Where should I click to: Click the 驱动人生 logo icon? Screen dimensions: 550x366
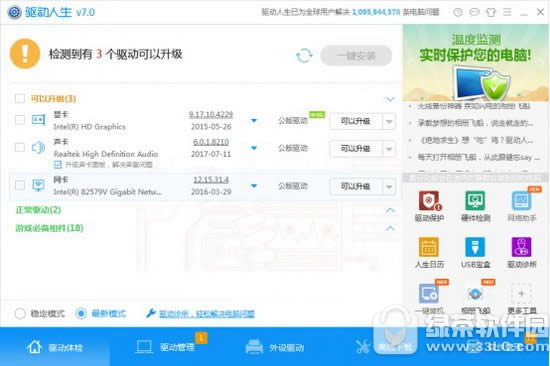coord(14,12)
